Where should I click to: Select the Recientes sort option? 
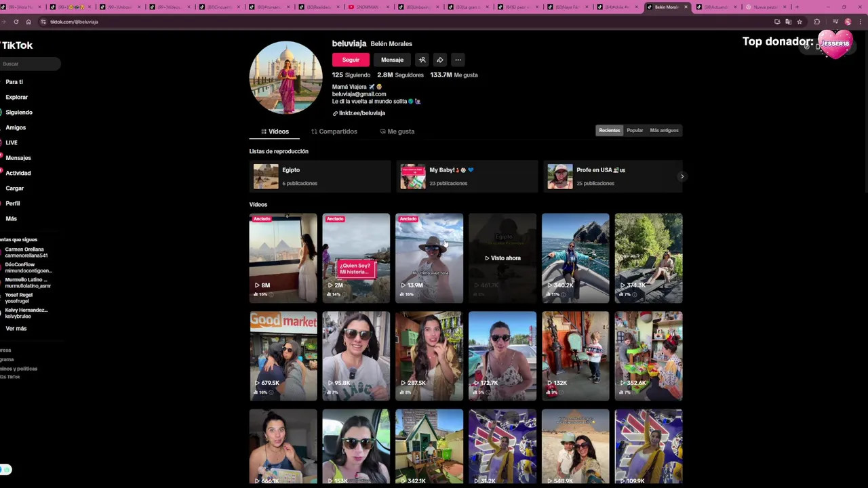click(x=609, y=130)
